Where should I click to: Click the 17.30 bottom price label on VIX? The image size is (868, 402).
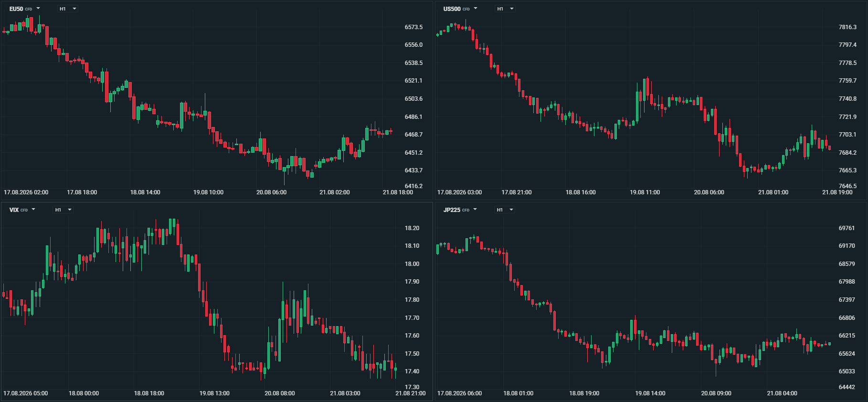pos(412,387)
